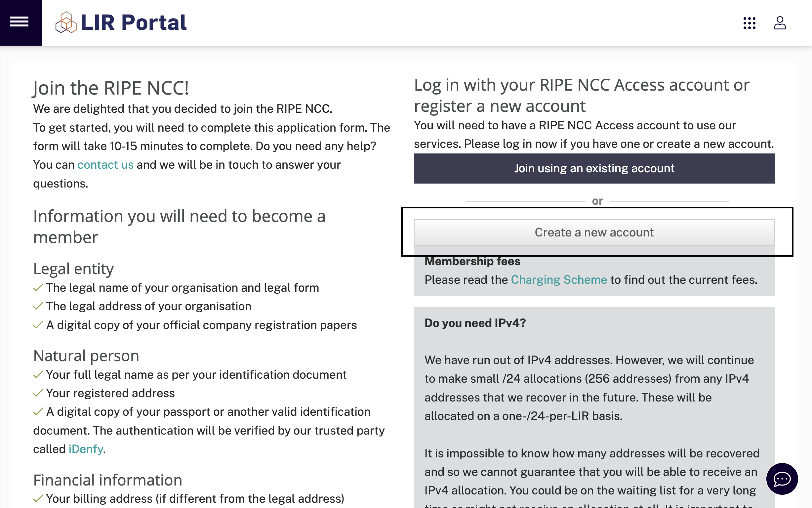Open the apps grid menu
812x508 pixels.
749,23
